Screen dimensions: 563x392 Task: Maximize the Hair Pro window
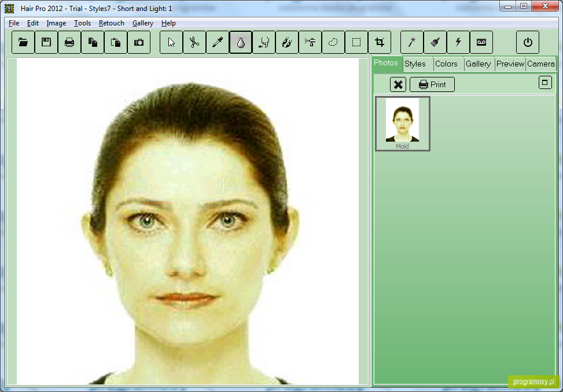(524, 6)
